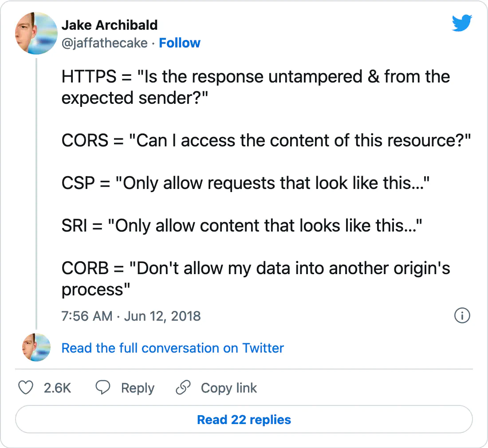Open the 7:56 AM Jun 12, 2018 timestamp
Screen dimensions: 488x448
[x=131, y=316]
